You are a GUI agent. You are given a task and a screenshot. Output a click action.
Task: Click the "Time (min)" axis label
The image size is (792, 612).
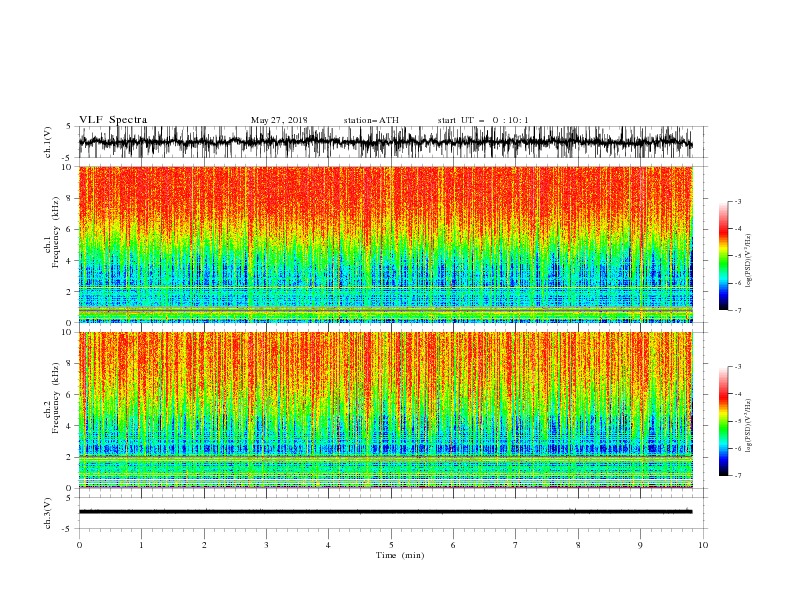(400, 555)
